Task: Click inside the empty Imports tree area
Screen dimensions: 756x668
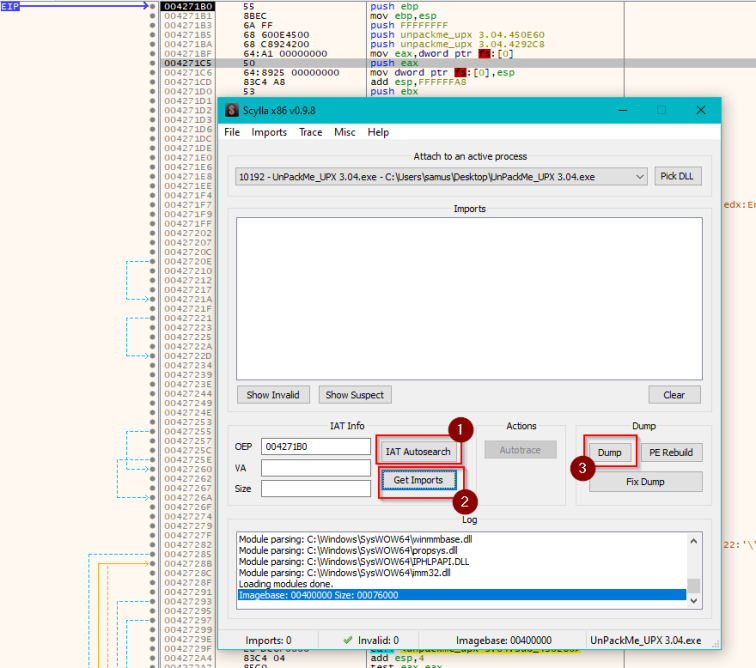Action: point(469,299)
